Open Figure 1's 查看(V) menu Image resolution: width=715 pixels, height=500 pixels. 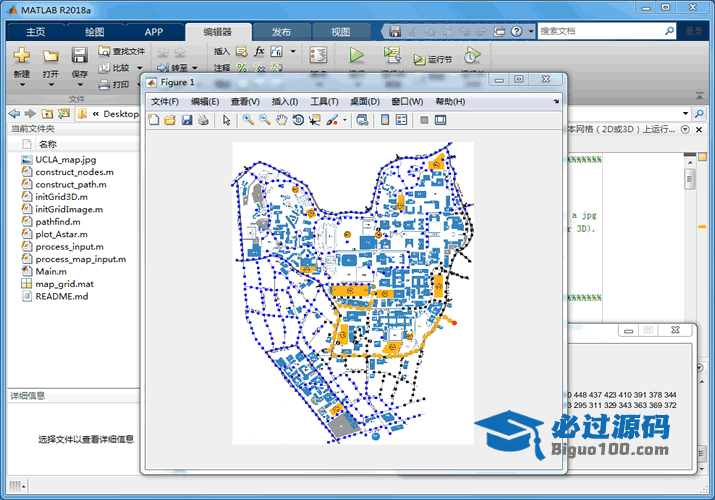click(245, 102)
